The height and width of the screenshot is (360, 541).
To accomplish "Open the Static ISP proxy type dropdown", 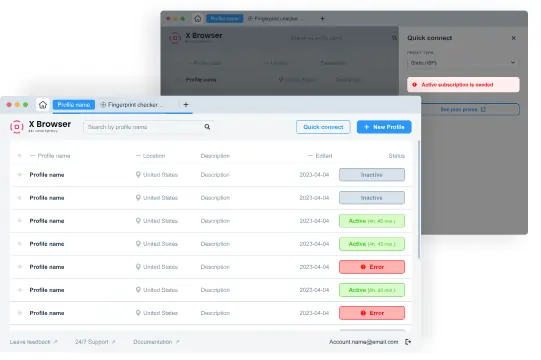I will tap(463, 63).
